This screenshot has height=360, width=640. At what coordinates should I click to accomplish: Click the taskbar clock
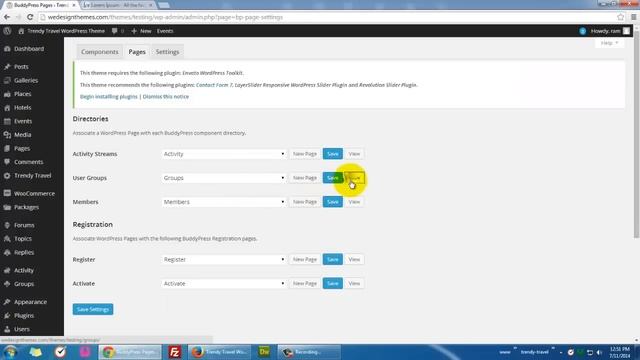tap(620, 352)
